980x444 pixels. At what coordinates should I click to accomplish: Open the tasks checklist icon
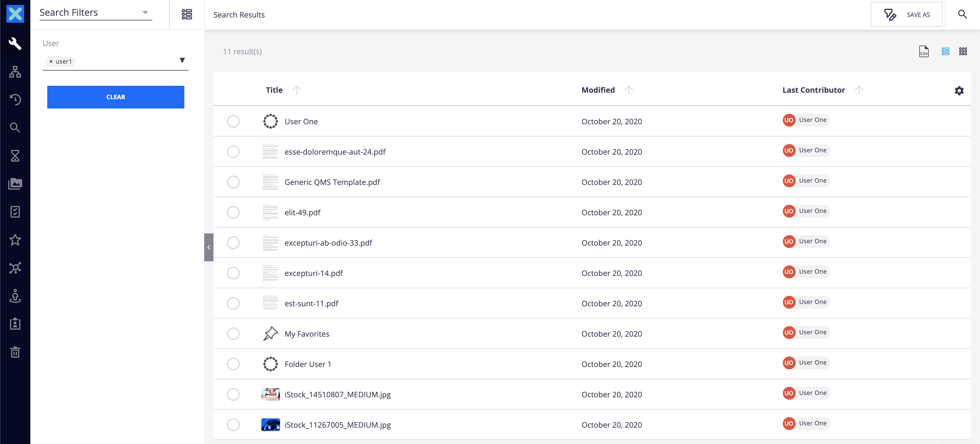15,212
